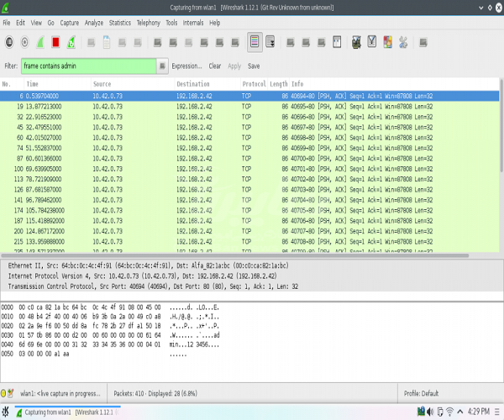Toggle auto scroll during live capture
The image size is (504, 420).
pos(270,42)
